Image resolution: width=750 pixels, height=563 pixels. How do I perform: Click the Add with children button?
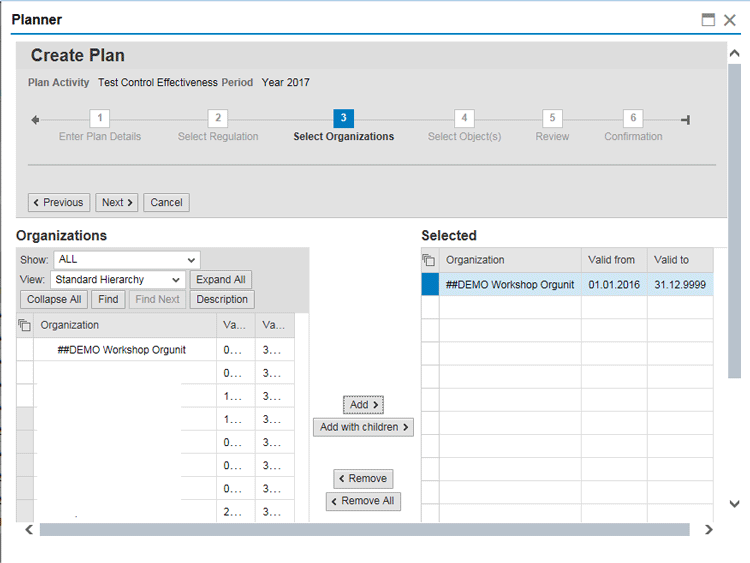click(363, 427)
